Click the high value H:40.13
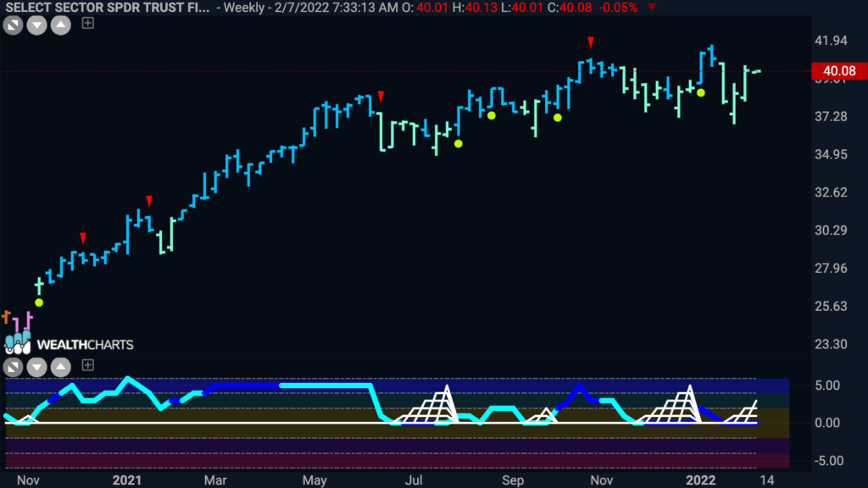868x488 pixels. point(475,8)
